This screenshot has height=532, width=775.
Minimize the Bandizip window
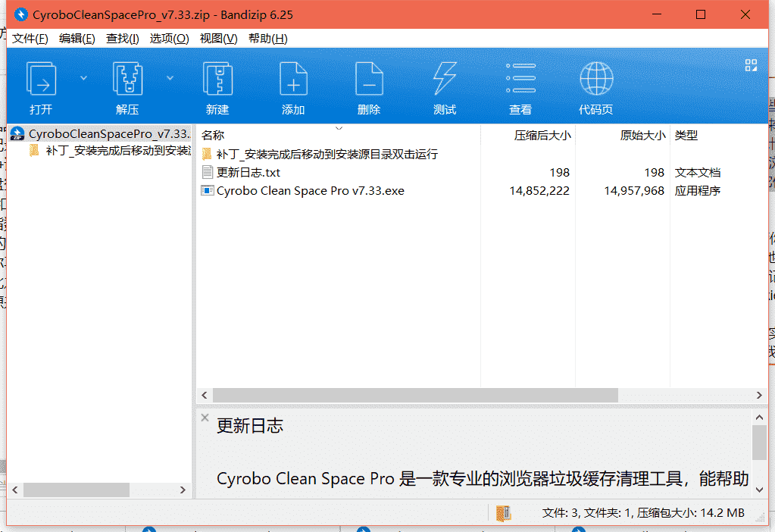pos(656,14)
